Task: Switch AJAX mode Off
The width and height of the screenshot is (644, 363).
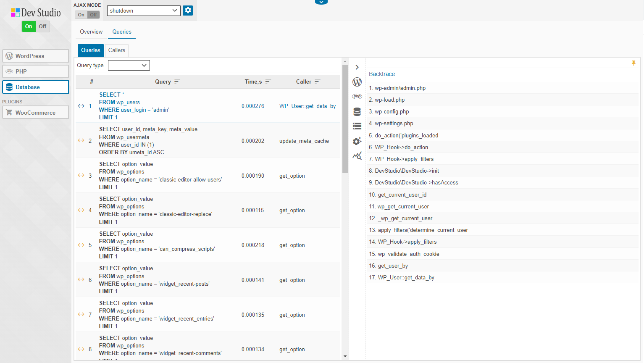Action: click(x=93, y=15)
